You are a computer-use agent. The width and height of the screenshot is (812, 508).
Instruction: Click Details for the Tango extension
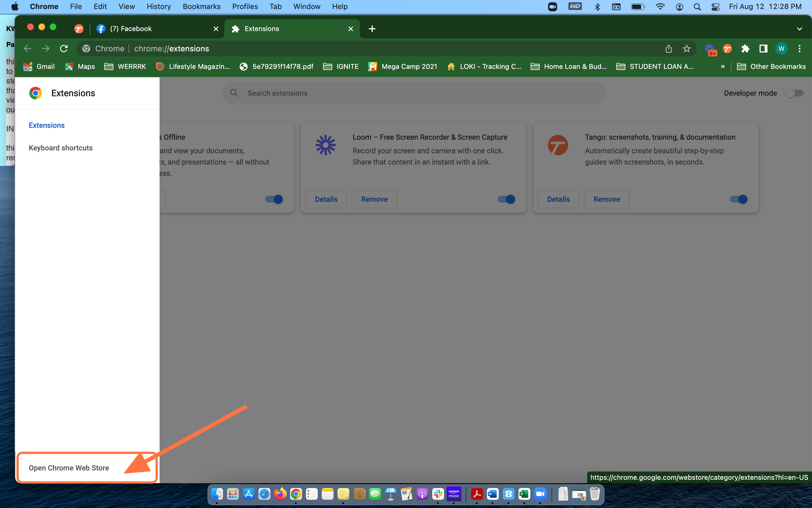(x=558, y=199)
